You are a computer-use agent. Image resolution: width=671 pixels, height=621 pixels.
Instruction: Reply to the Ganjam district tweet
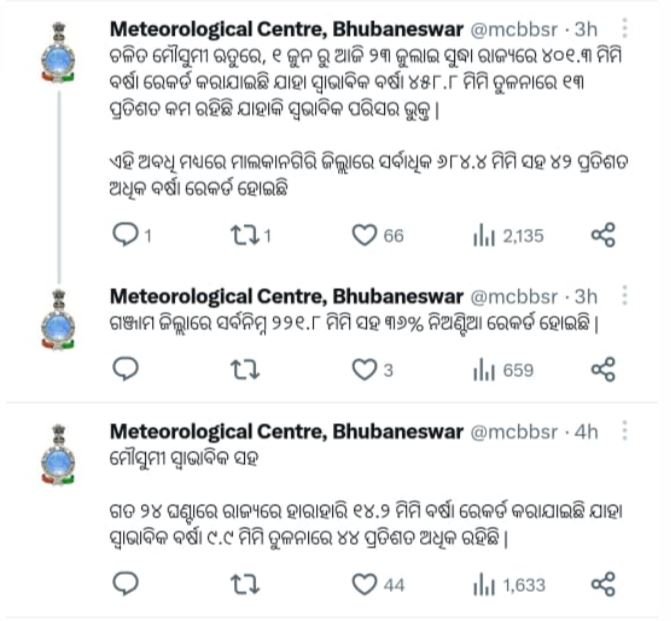coord(125,369)
